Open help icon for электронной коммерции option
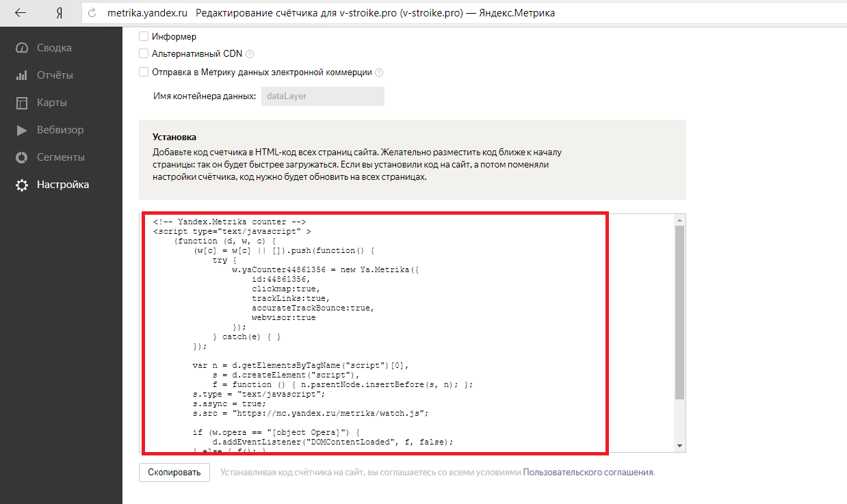The height and width of the screenshot is (504, 847). pyautogui.click(x=379, y=72)
